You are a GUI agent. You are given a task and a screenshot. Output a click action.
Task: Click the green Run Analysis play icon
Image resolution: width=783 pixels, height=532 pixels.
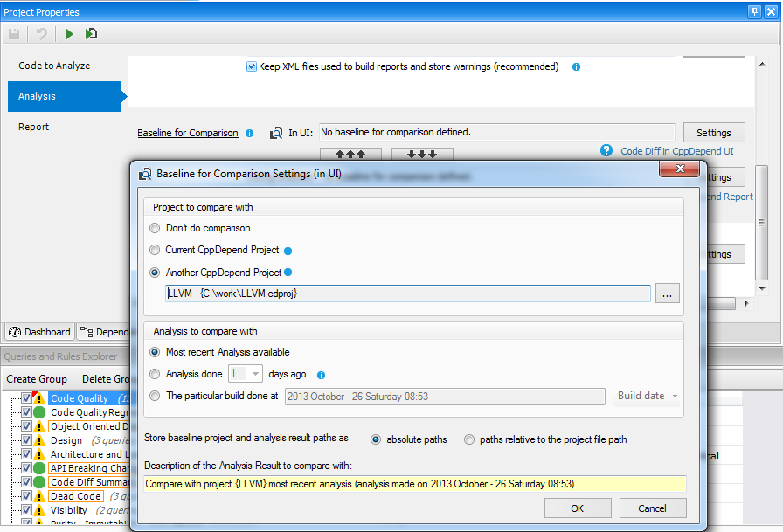pos(69,34)
